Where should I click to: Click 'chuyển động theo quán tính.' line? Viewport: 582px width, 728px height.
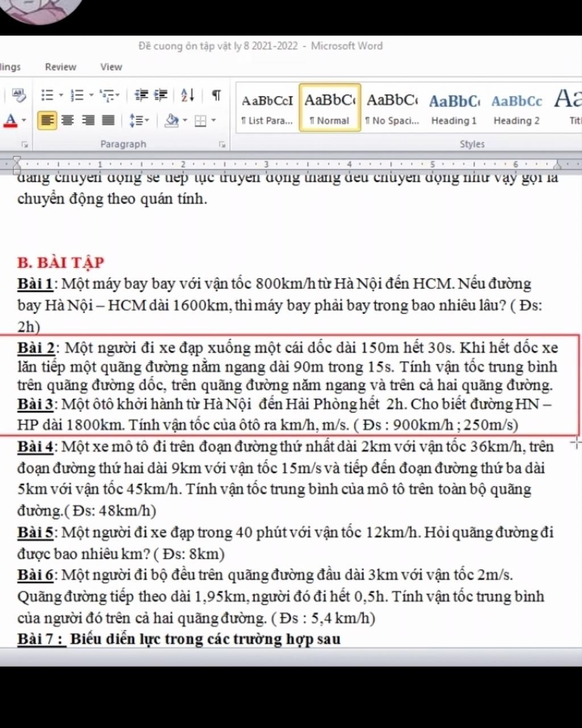pyautogui.click(x=112, y=199)
